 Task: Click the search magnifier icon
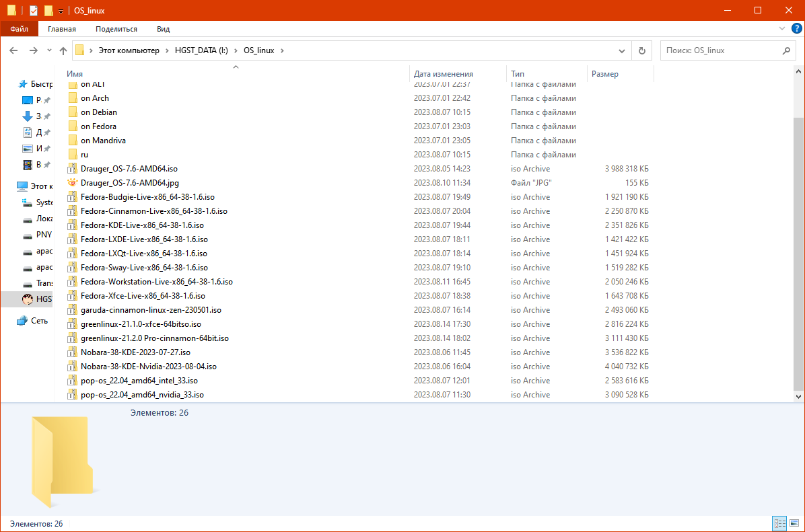click(x=786, y=50)
